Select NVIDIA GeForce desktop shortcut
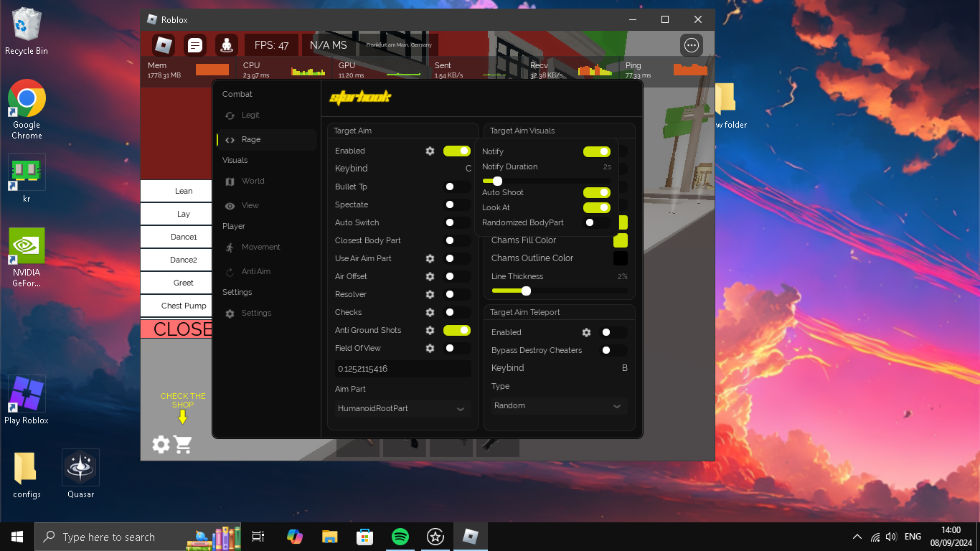This screenshot has width=980, height=551. click(27, 257)
